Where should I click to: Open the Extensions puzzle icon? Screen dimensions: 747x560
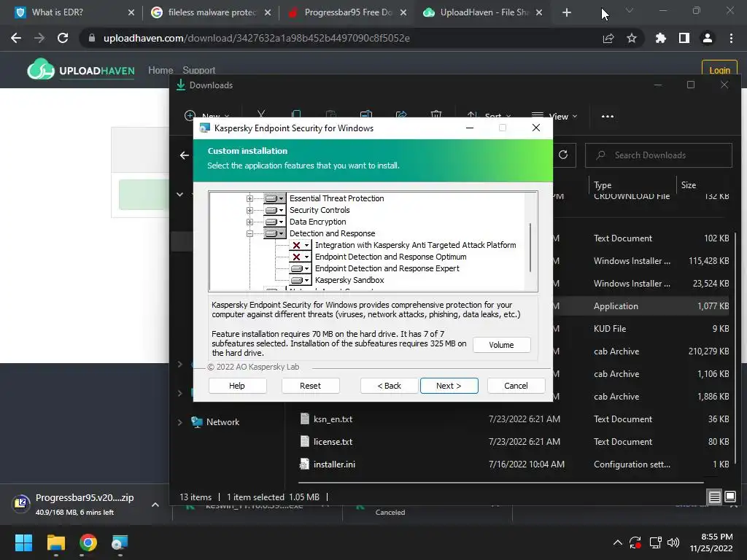pyautogui.click(x=661, y=38)
